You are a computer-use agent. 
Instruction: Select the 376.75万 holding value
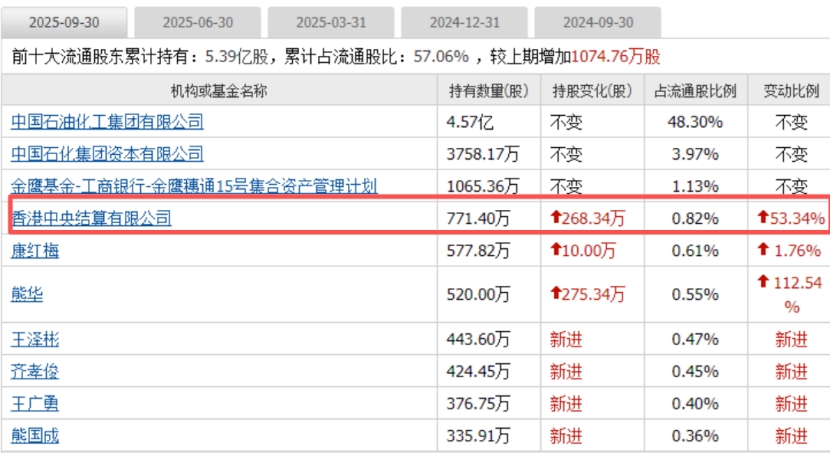tap(478, 404)
